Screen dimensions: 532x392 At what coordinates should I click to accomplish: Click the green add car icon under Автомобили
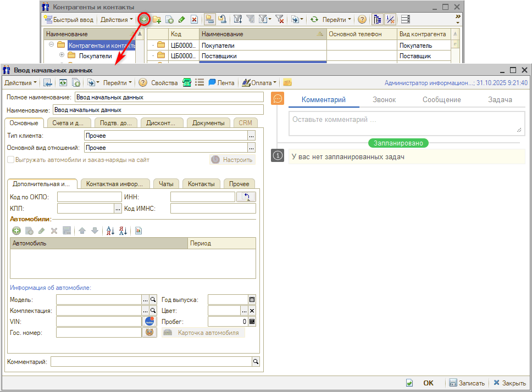pyautogui.click(x=16, y=231)
